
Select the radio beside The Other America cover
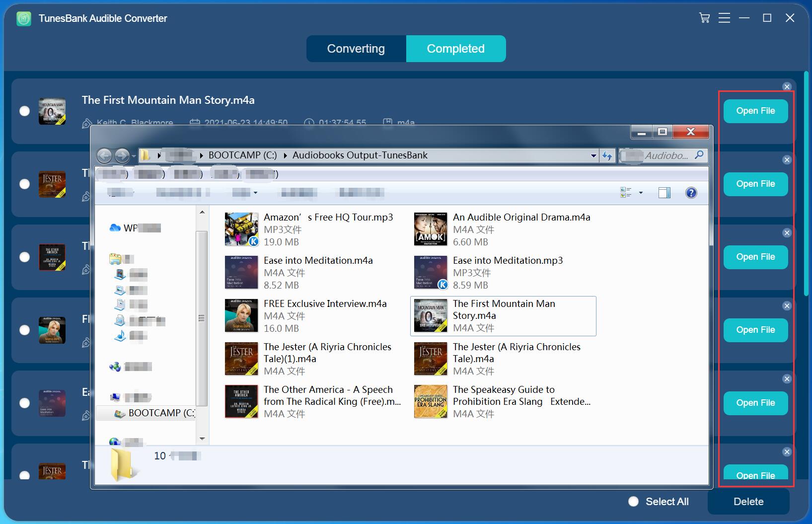[x=24, y=257]
